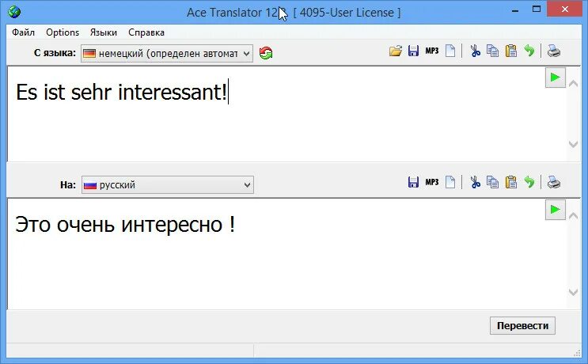Expand the target language dropdown (русский)

168,185
